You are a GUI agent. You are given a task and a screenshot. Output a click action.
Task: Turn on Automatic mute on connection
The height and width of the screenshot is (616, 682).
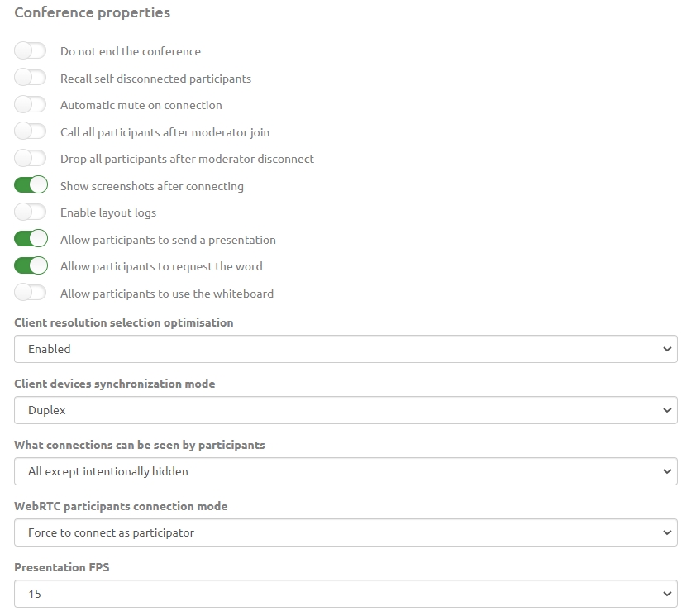pos(30,105)
